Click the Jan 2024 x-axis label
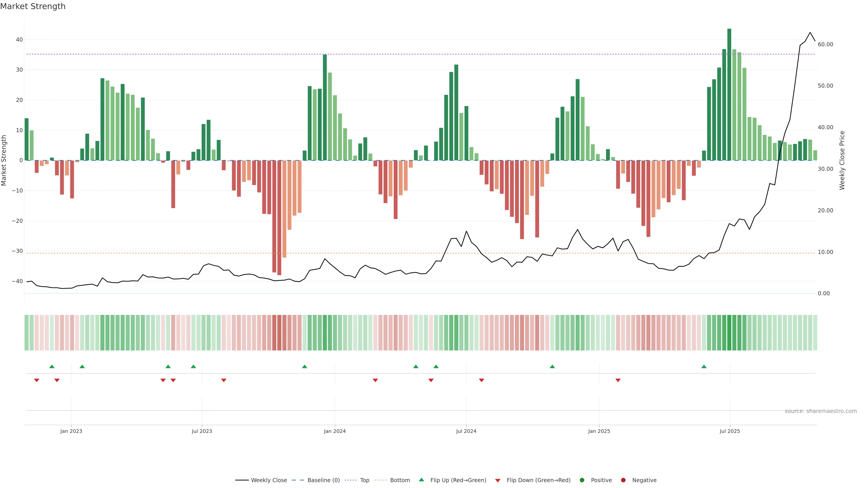 [335, 431]
